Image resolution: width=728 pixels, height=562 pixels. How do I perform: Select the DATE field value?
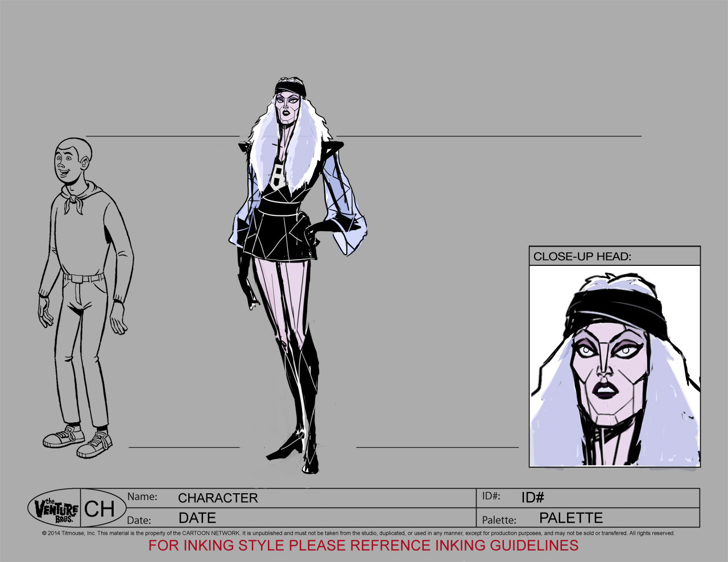pyautogui.click(x=197, y=518)
